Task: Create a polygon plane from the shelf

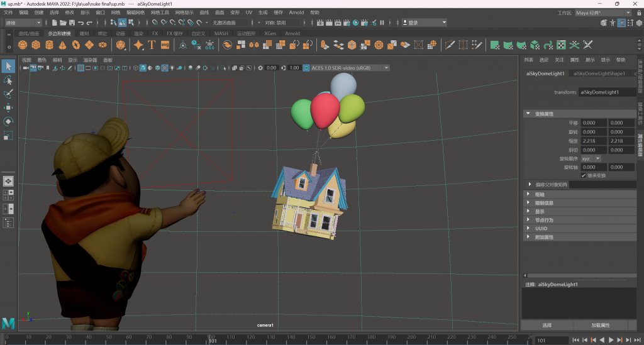Action: [x=89, y=45]
